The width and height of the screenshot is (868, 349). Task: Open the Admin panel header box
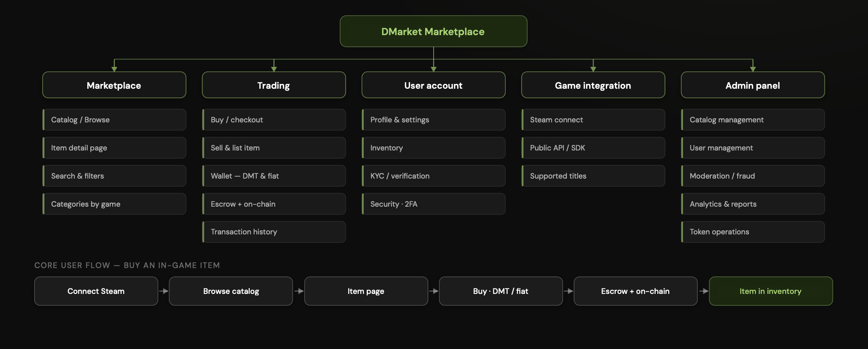tap(753, 85)
